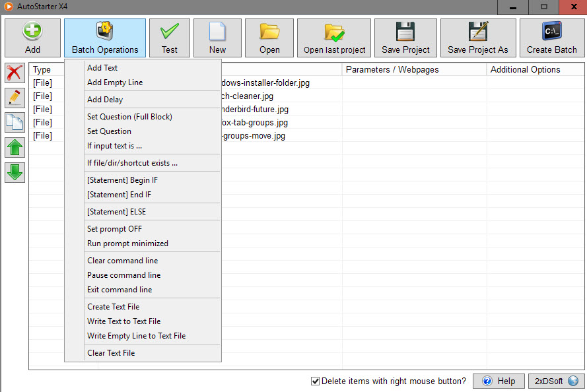
Task: Click the Type column header
Action: click(47, 69)
